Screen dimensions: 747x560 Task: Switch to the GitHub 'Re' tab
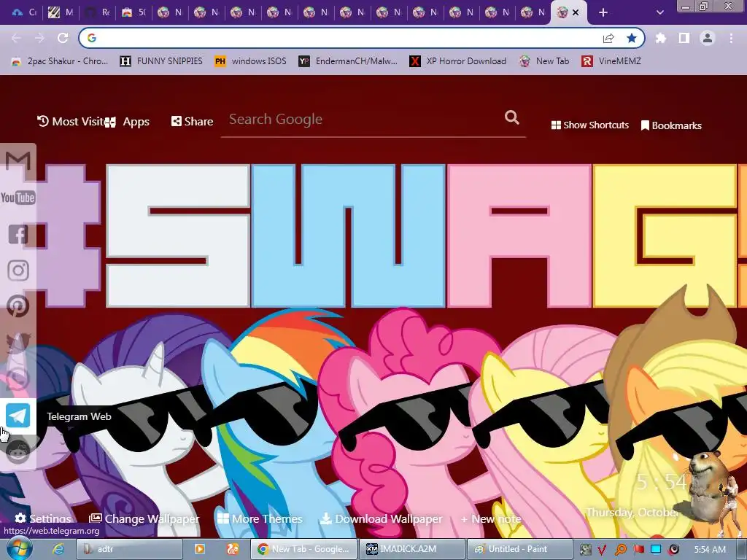click(x=98, y=13)
